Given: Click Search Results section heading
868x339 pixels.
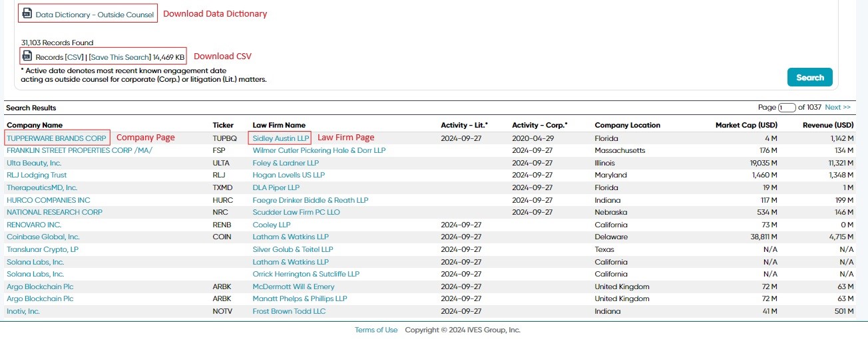Looking at the screenshot, I should 31,108.
